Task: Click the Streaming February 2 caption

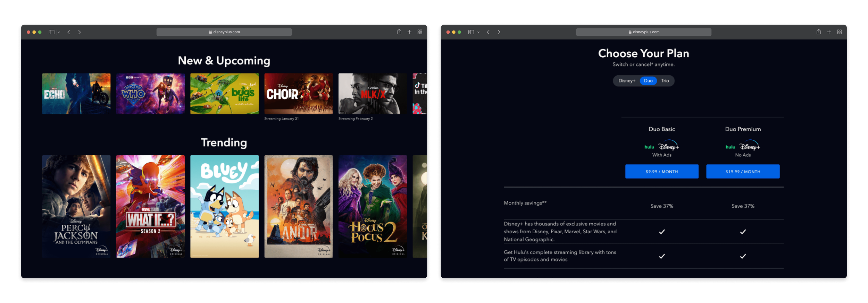Action: point(356,119)
